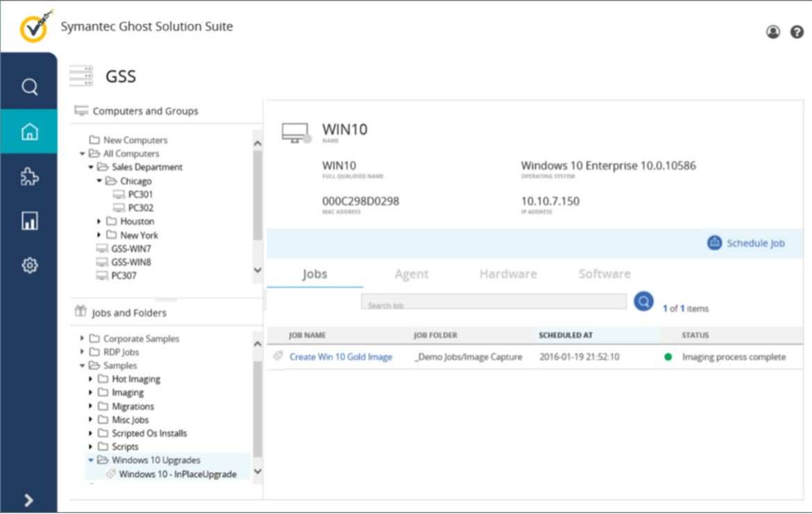Open the Reports chart icon in sidebar

[x=31, y=221]
